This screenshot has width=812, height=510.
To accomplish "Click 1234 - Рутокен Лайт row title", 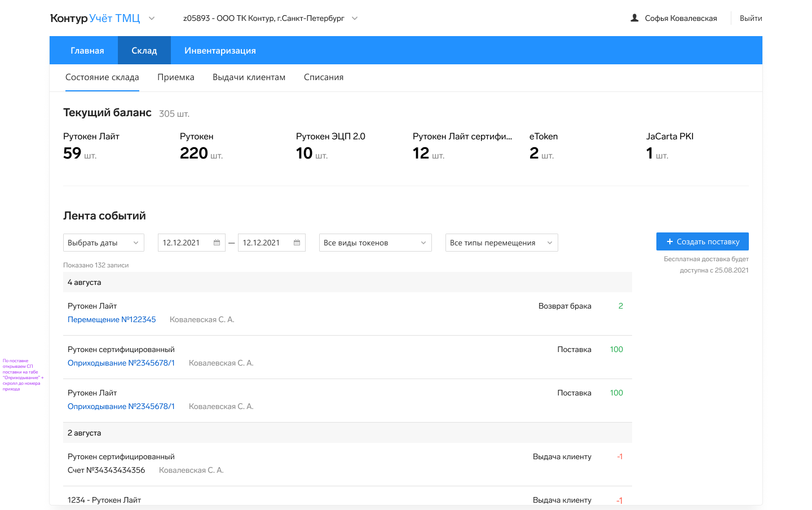I will 104,500.
